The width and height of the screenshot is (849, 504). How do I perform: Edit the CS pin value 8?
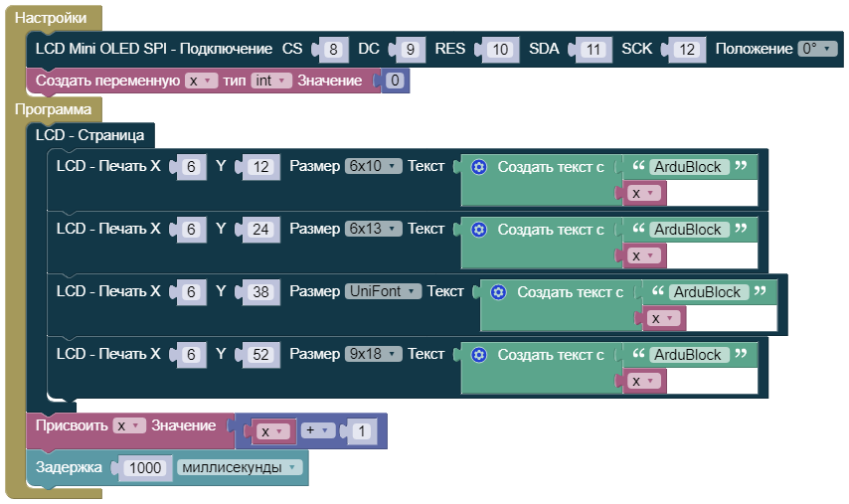[333, 49]
